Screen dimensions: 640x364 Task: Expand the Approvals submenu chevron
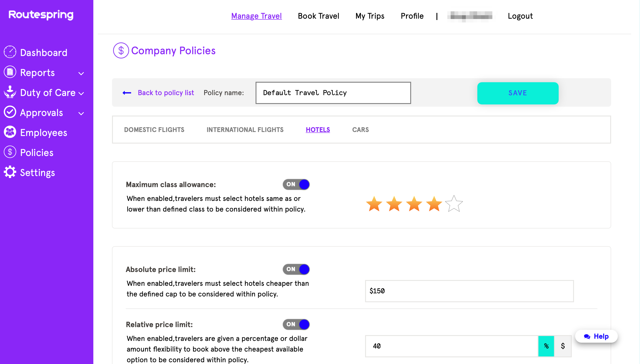(x=81, y=114)
